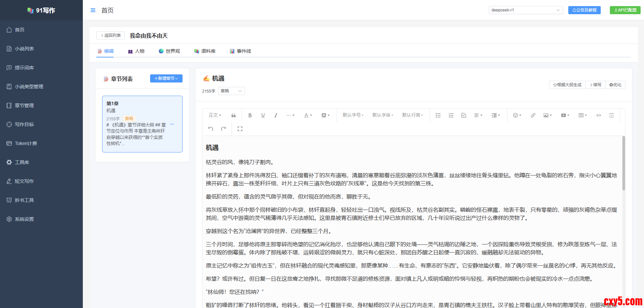Open the 世界观 tab
644x308 pixels.
169,51
